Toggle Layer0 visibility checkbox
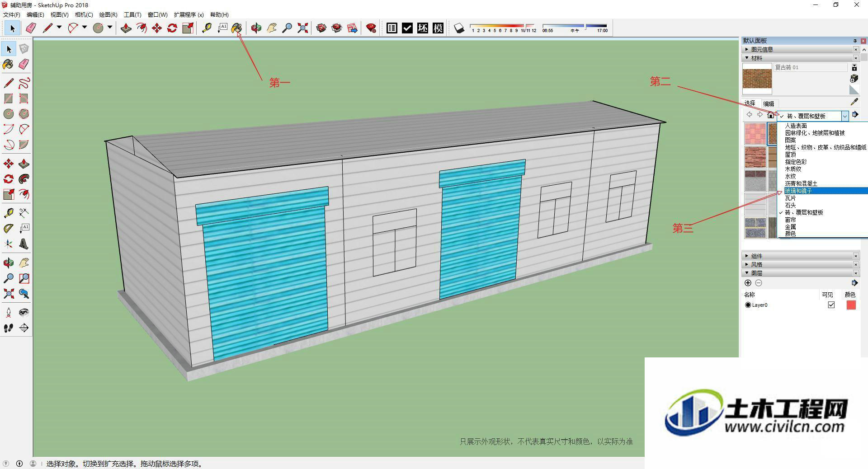Image resolution: width=868 pixels, height=469 pixels. click(831, 305)
